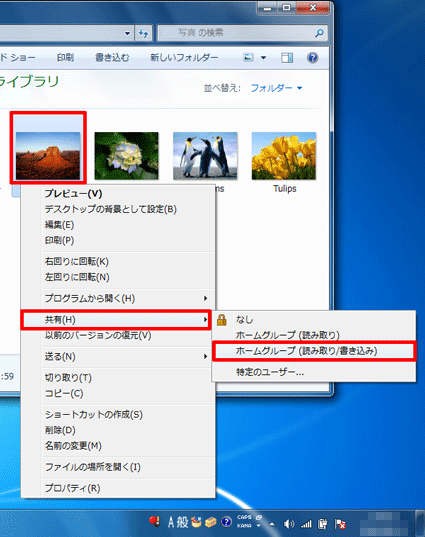The height and width of the screenshot is (537, 425).
Task: Select なし in the sharing submenu
Action: click(x=314, y=320)
